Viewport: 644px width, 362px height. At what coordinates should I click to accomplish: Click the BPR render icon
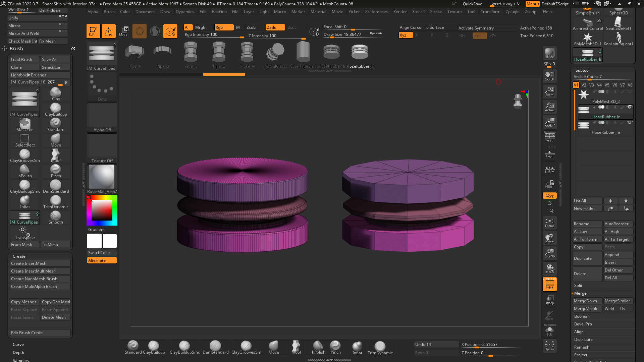point(549,53)
